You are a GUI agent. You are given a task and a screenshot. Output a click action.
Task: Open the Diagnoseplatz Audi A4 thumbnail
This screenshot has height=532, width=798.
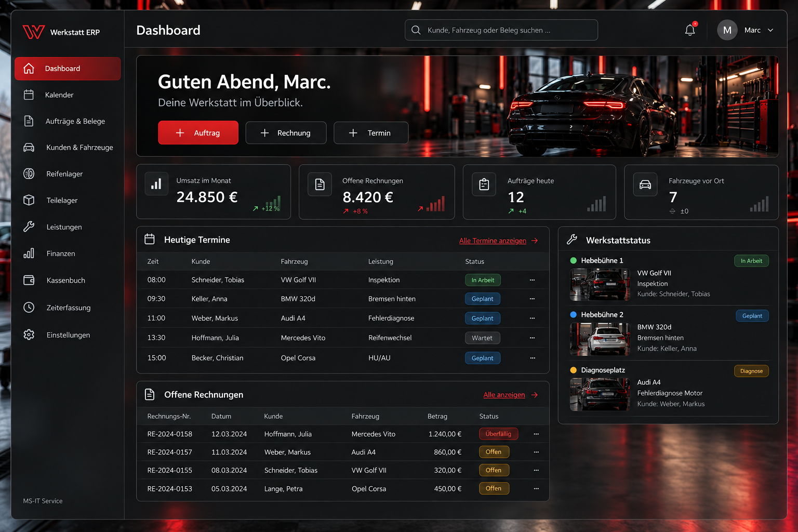click(x=600, y=394)
